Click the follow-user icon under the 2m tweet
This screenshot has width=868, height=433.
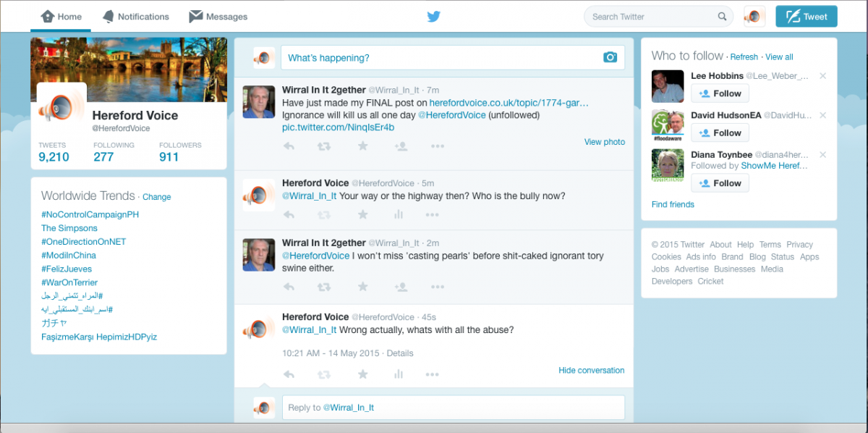coord(400,287)
